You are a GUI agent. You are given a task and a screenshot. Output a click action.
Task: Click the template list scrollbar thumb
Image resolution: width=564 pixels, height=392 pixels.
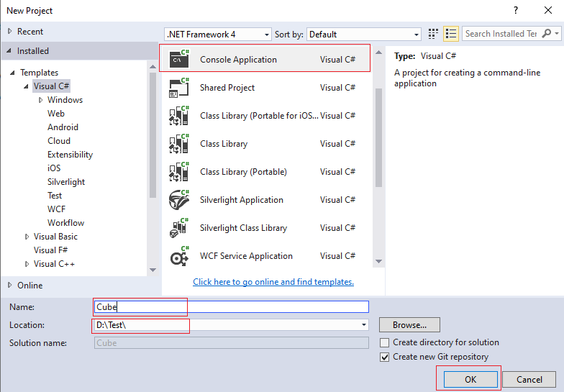[378, 137]
